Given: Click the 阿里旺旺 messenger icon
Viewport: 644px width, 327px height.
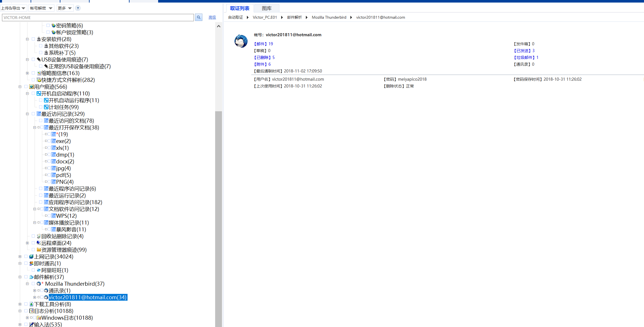Looking at the screenshot, I should pos(39,270).
